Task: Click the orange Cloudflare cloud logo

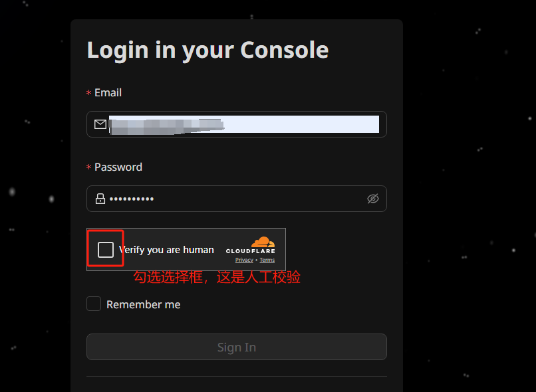Action: coord(263,242)
